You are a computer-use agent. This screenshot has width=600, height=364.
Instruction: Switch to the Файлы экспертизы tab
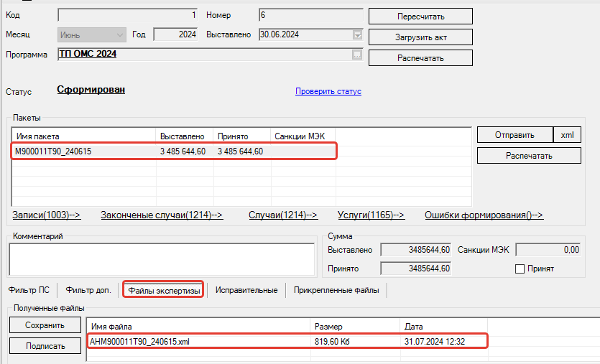(162, 290)
